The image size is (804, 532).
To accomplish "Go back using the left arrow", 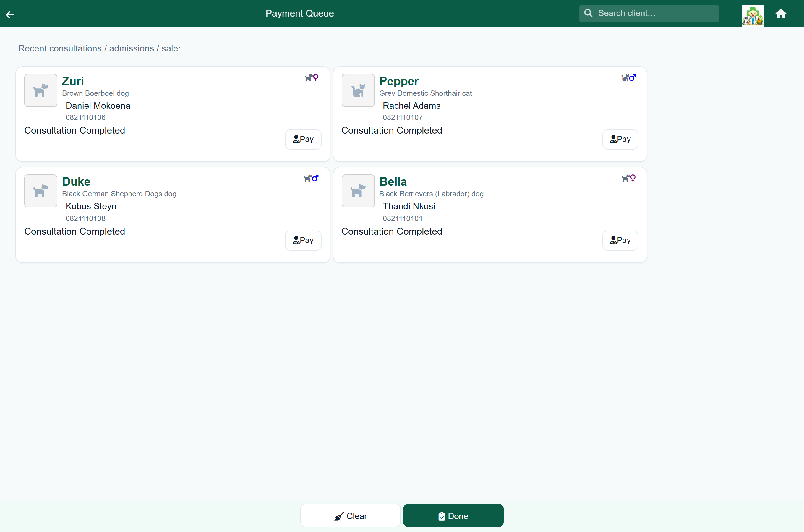I will pos(10,14).
